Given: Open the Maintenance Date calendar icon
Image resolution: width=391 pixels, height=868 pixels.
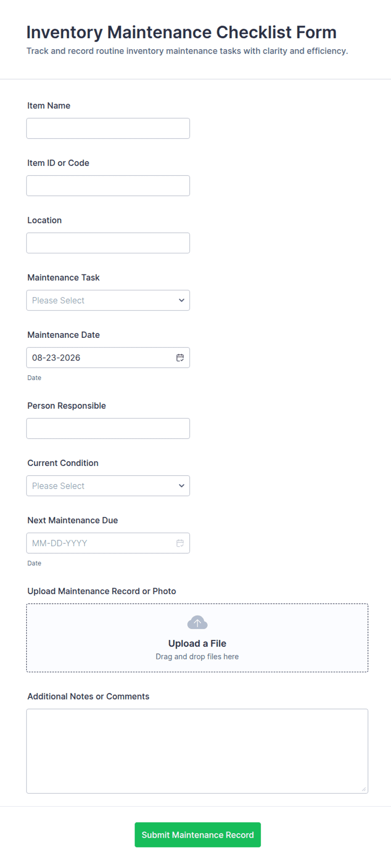Looking at the screenshot, I should coord(180,358).
